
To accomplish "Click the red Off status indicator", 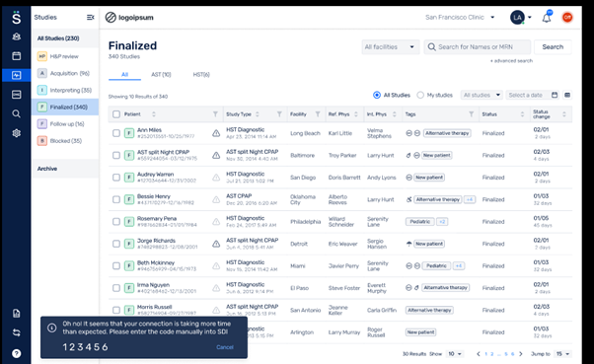I will [x=567, y=18].
